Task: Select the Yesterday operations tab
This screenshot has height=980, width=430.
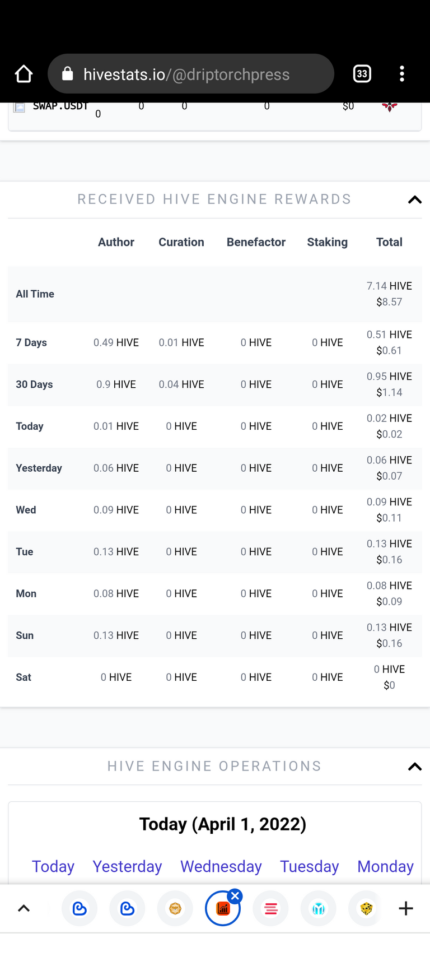Action: tap(127, 866)
